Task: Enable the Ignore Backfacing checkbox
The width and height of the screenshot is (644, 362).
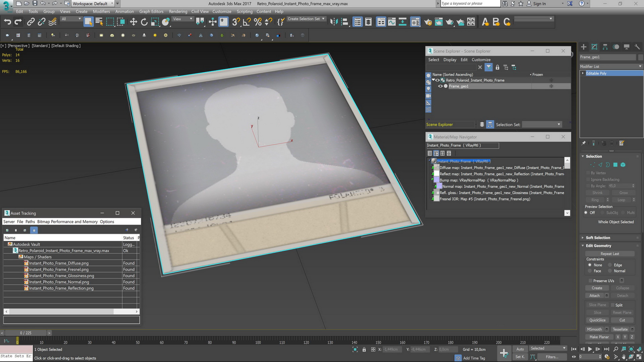Action: (x=588, y=179)
